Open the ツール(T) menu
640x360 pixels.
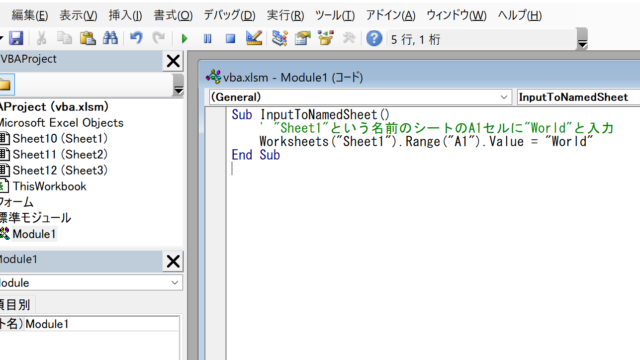(x=335, y=16)
